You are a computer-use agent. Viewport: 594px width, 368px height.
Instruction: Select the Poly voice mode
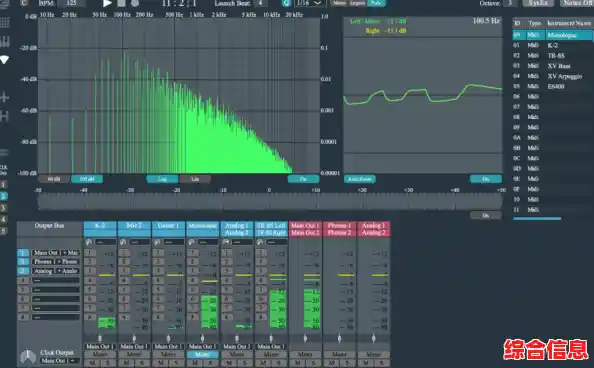tap(376, 3)
